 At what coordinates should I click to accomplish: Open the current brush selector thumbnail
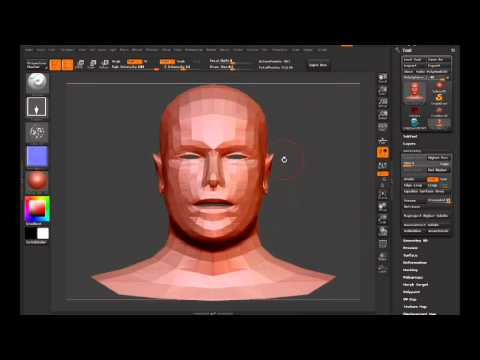tap(37, 82)
